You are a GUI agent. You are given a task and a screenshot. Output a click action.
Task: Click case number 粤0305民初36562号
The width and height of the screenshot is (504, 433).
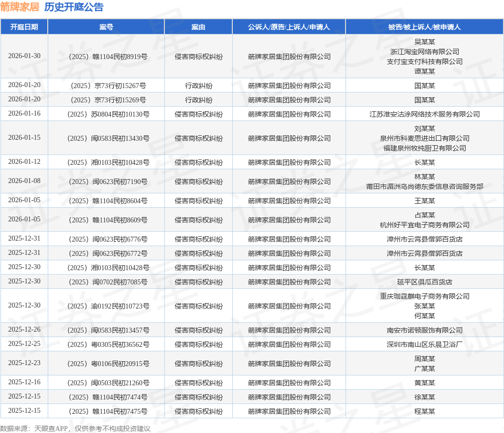click(108, 344)
